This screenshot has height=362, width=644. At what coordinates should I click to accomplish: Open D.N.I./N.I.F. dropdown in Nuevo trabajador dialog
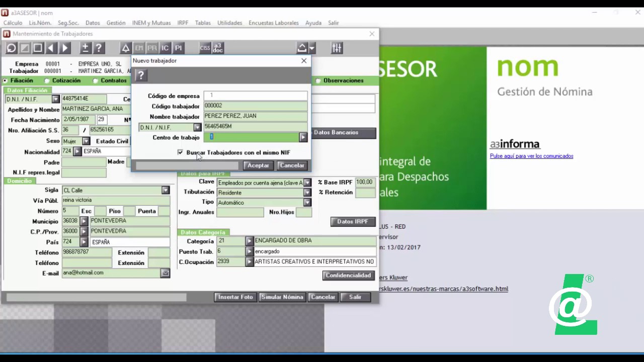(197, 128)
